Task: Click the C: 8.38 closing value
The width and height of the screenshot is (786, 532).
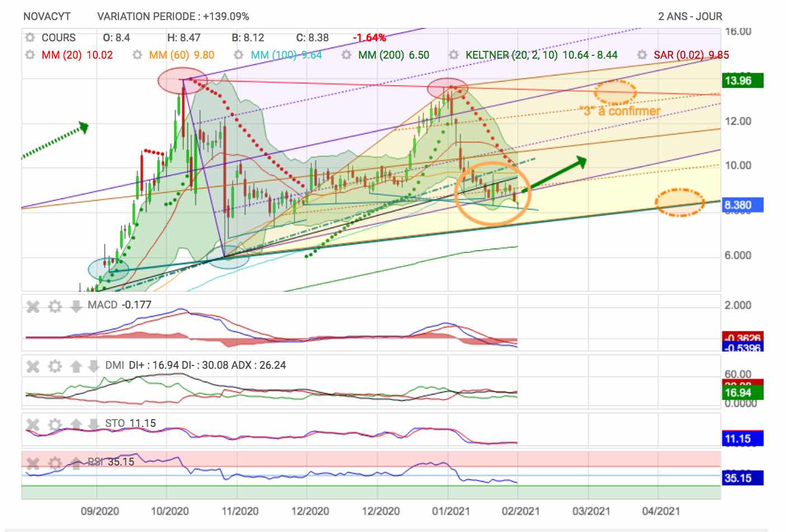Action: coord(312,38)
